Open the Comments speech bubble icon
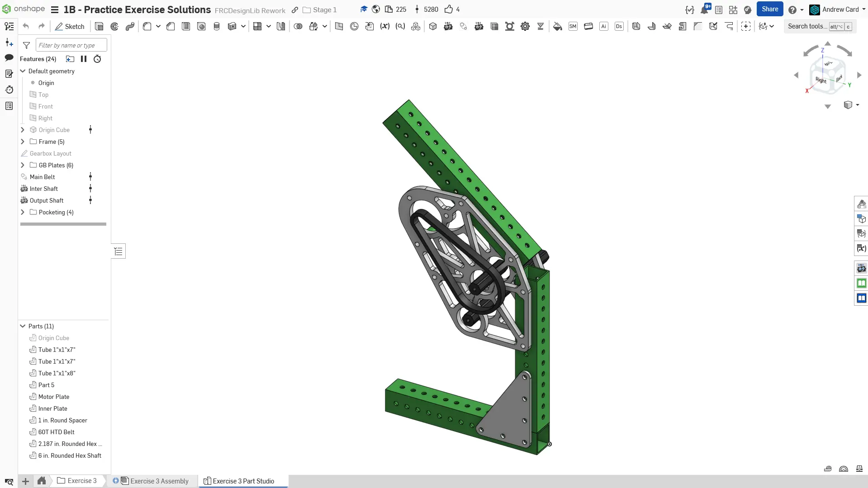 click(x=9, y=58)
